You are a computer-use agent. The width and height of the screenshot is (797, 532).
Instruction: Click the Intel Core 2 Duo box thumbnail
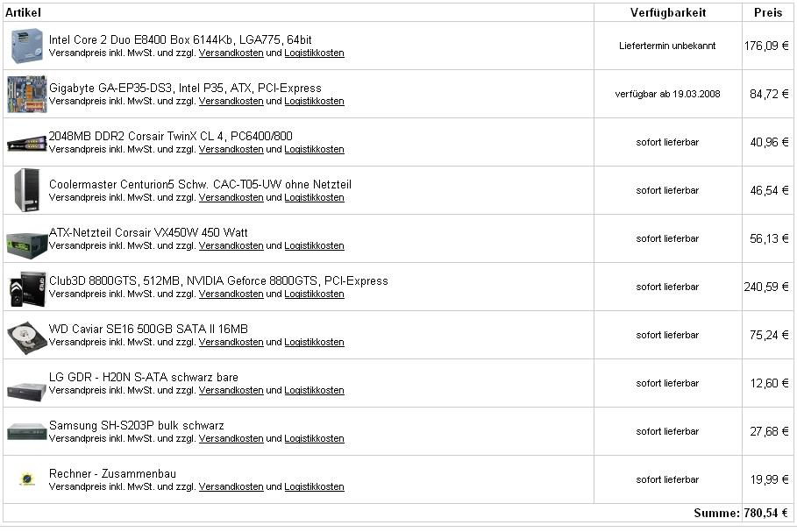[x=27, y=46]
